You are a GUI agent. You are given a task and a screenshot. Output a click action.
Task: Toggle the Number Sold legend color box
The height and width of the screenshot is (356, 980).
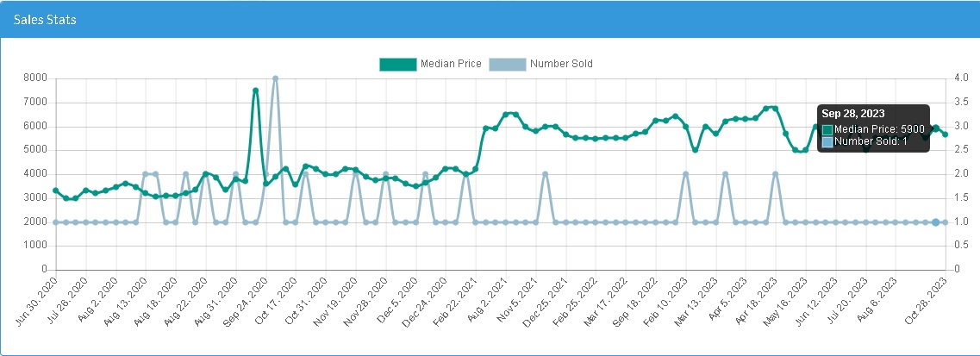click(507, 65)
